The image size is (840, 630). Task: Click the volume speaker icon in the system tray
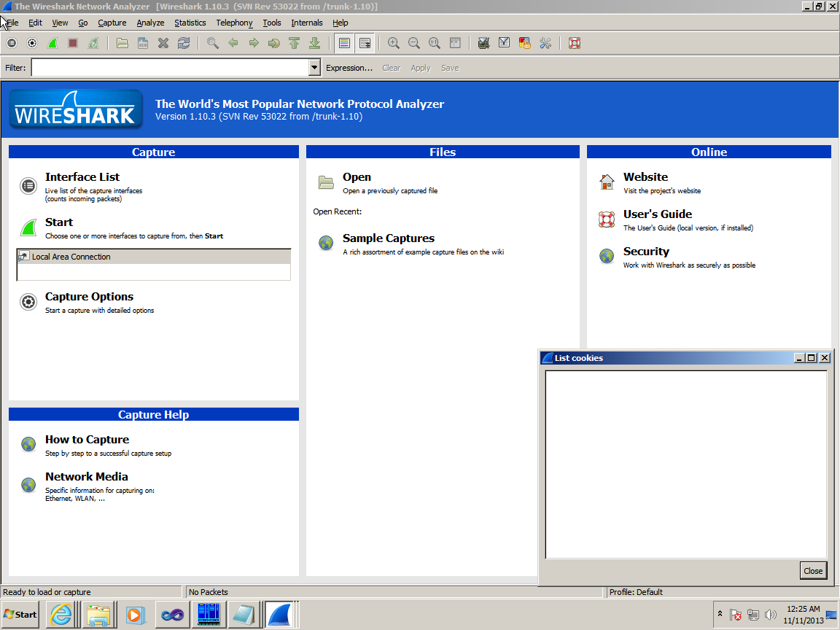770,615
